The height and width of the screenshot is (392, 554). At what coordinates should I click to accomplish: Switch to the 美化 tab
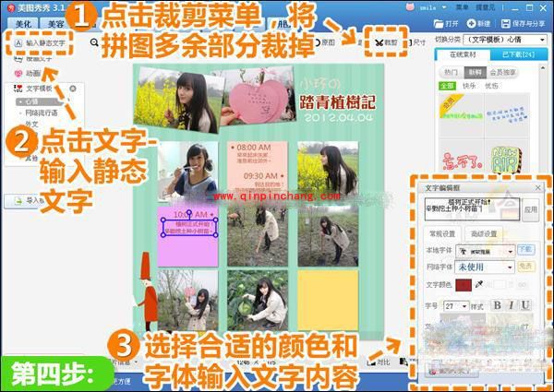[23, 24]
